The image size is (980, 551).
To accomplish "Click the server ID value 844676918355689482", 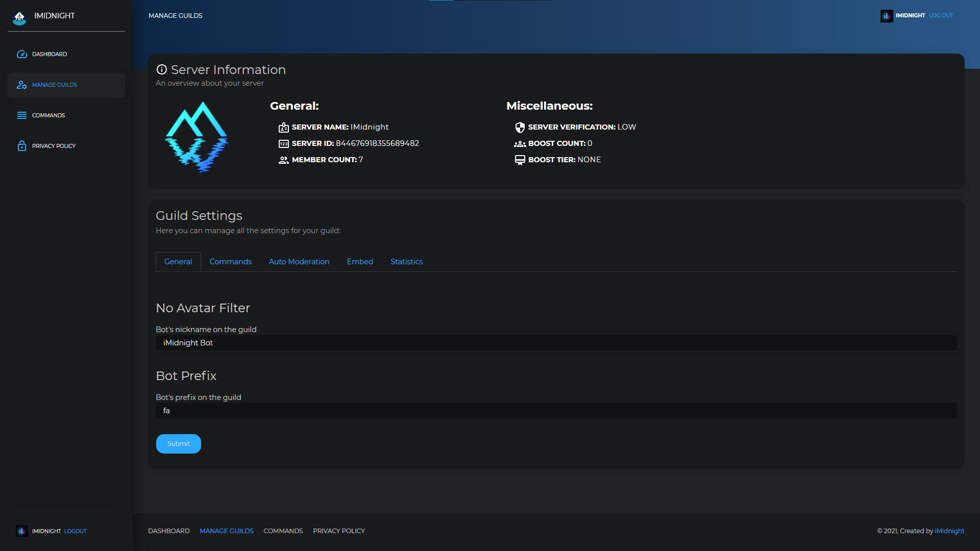I will 377,143.
